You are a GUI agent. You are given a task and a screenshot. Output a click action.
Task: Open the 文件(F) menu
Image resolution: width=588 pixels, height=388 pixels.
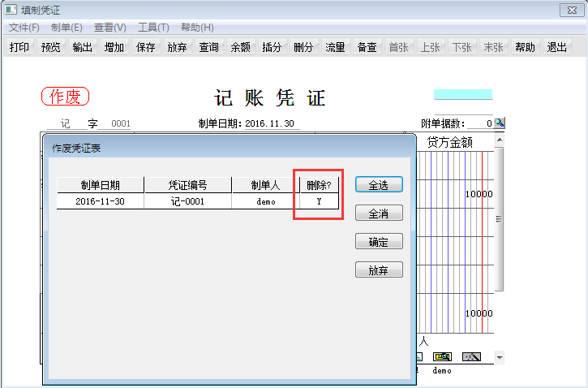24,28
